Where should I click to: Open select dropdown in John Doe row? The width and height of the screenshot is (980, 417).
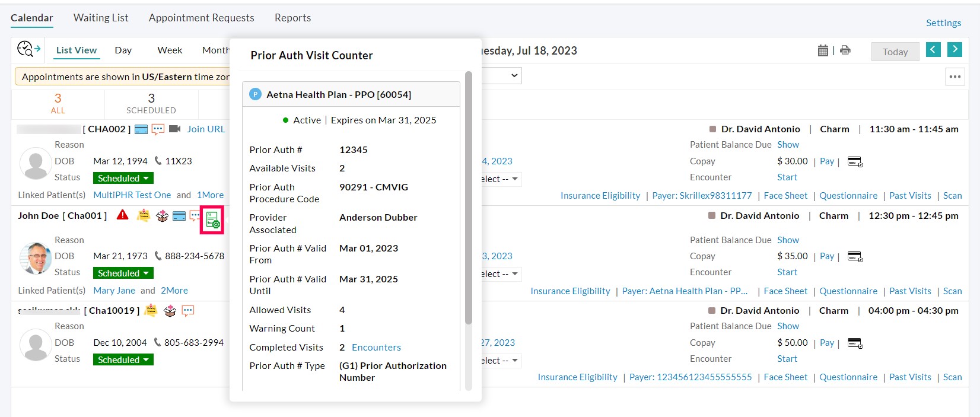click(501, 273)
